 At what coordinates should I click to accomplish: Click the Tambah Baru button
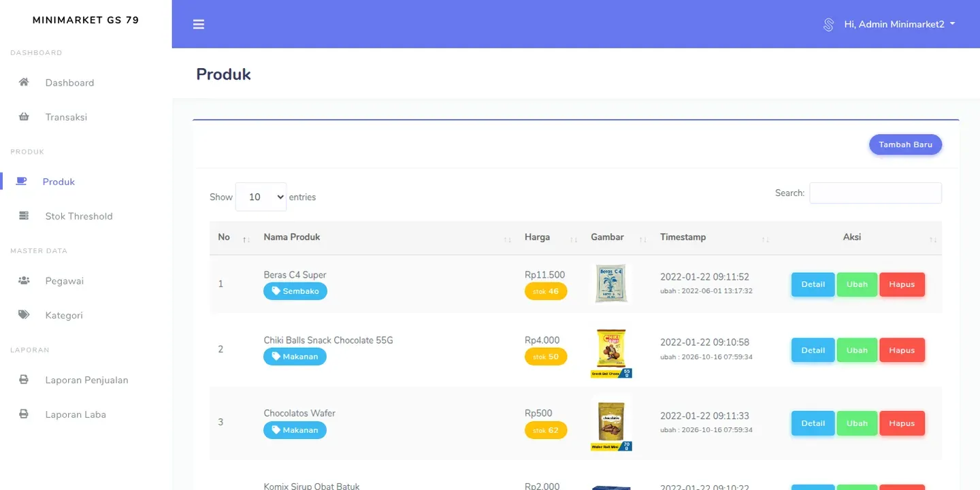(905, 144)
